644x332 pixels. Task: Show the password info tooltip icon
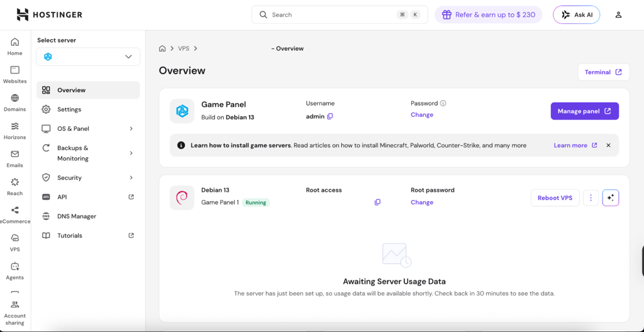[443, 104]
